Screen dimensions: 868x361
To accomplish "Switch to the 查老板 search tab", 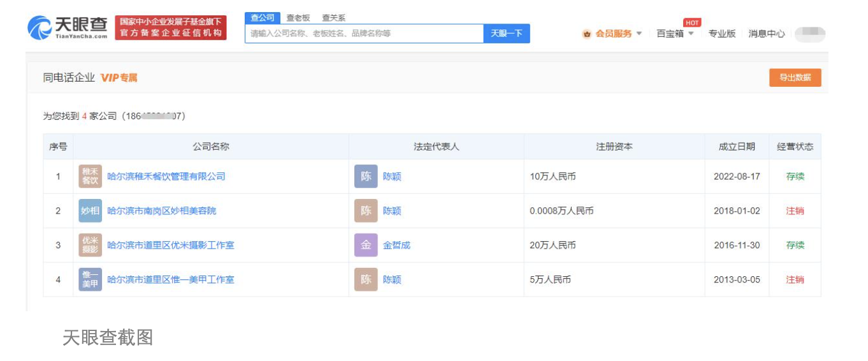I will click(298, 18).
